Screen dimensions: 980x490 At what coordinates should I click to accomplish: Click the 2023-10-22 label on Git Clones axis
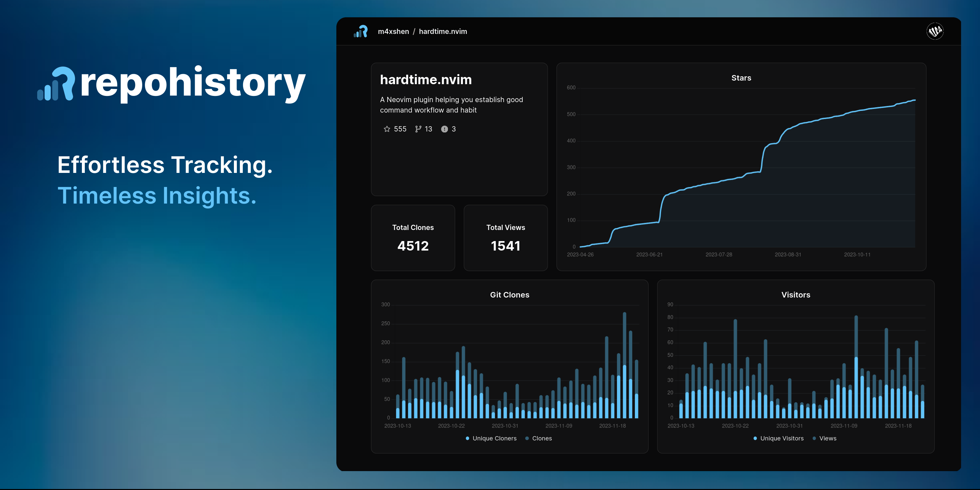(x=451, y=426)
